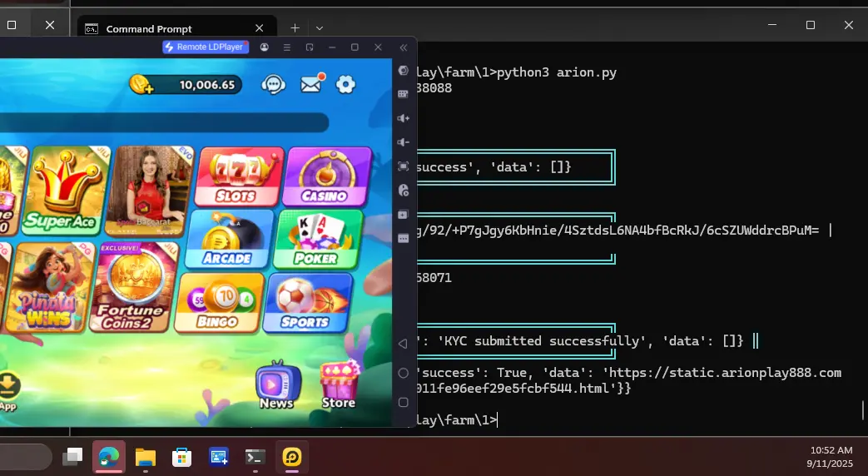Viewport: 868px width, 476px height.
Task: Open the terminal profile dropdown arrow
Action: [320, 27]
